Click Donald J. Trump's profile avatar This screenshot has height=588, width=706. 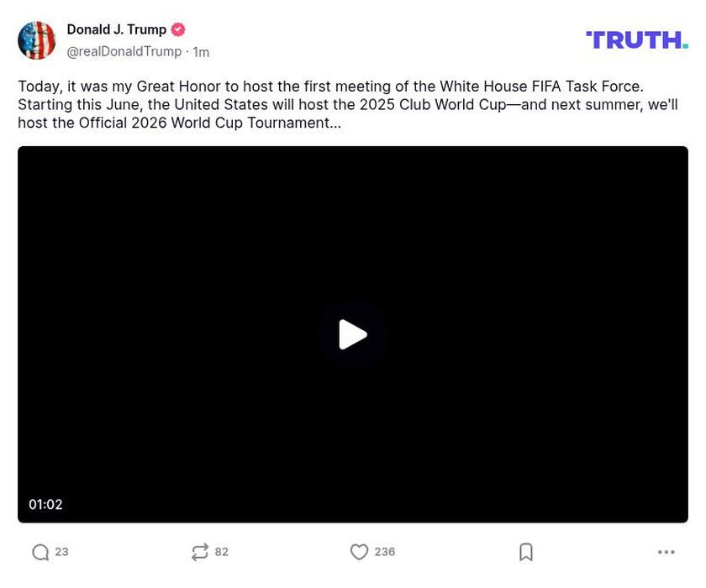point(37,39)
